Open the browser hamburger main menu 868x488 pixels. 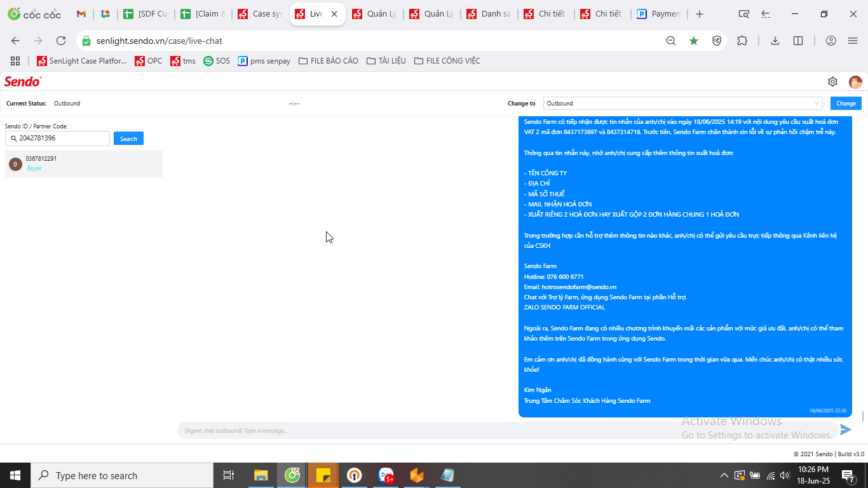(x=853, y=41)
